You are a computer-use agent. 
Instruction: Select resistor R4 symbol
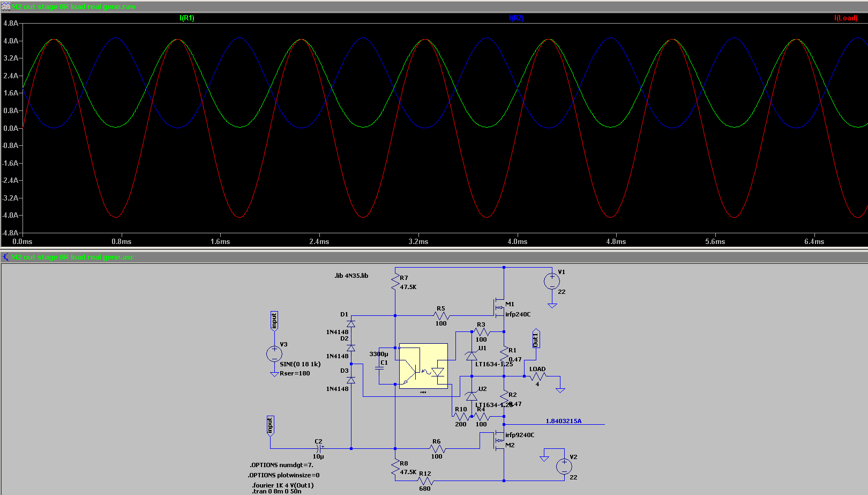point(482,417)
